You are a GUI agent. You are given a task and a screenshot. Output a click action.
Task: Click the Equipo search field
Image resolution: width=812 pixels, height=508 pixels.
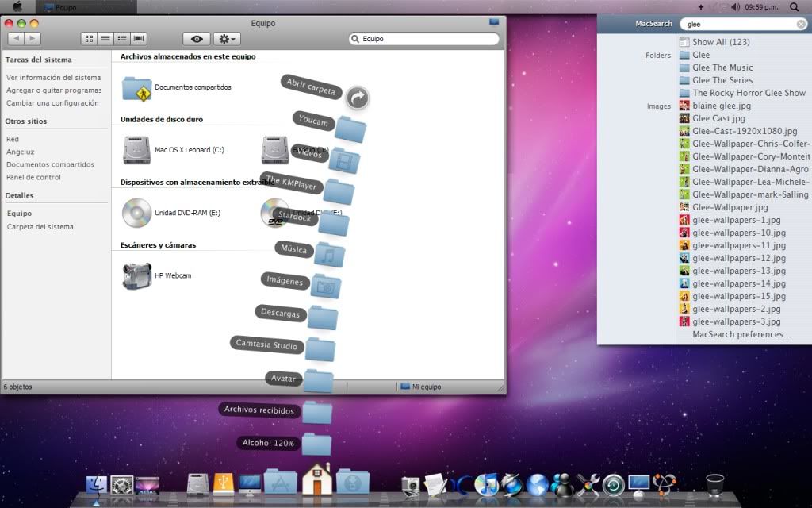(x=424, y=39)
